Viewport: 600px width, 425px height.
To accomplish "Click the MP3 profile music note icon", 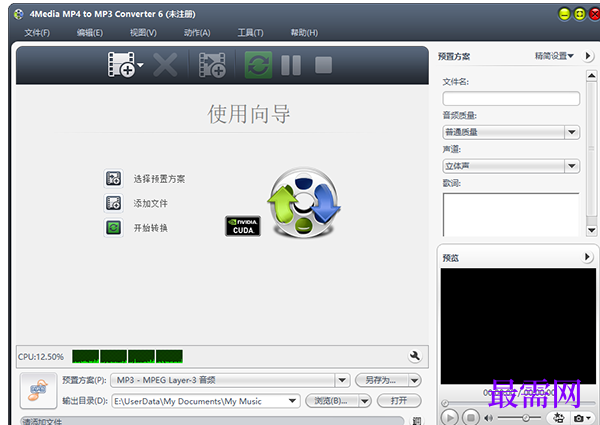I will point(38,391).
